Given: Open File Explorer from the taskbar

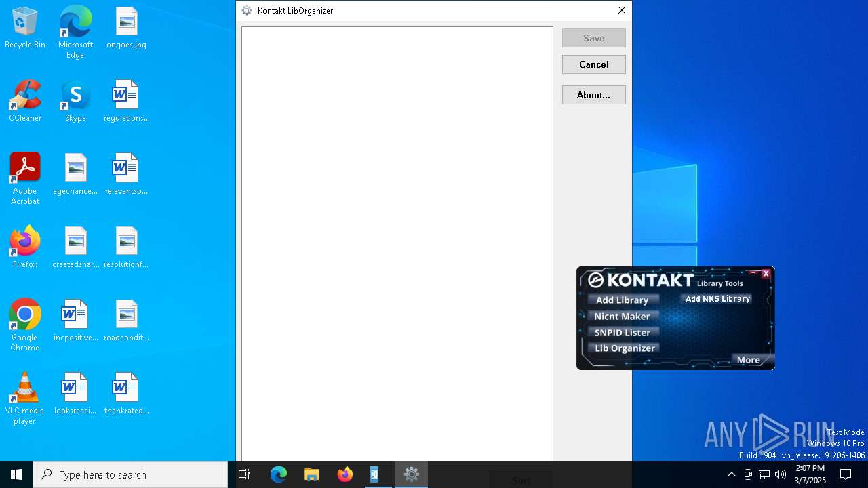Looking at the screenshot, I should tap(312, 474).
